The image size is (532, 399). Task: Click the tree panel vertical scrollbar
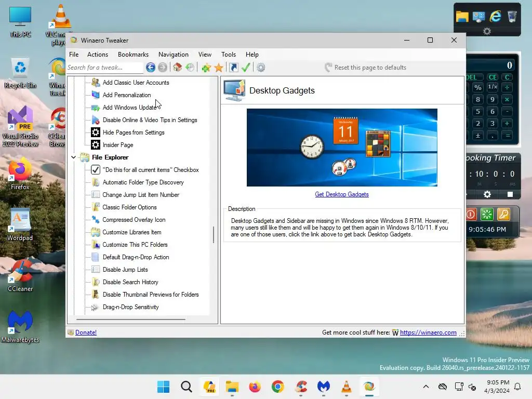coord(214,235)
